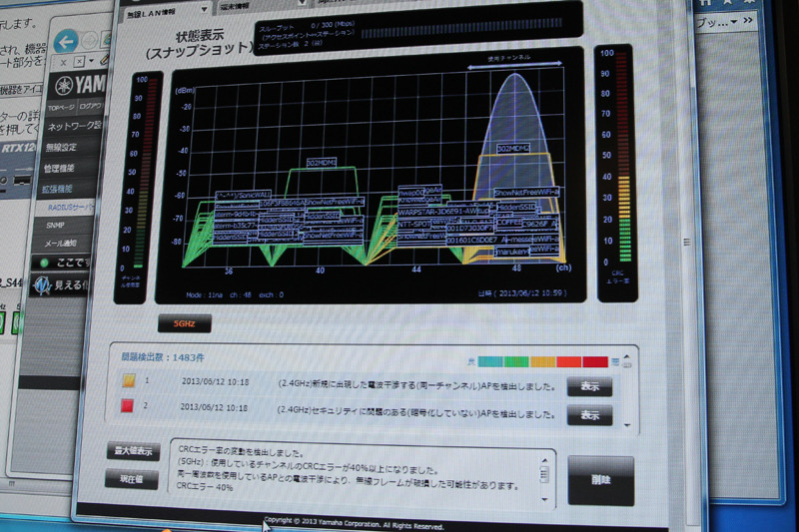Click the 最大値表示 button
This screenshot has width=799, height=532.
pyautogui.click(x=133, y=451)
